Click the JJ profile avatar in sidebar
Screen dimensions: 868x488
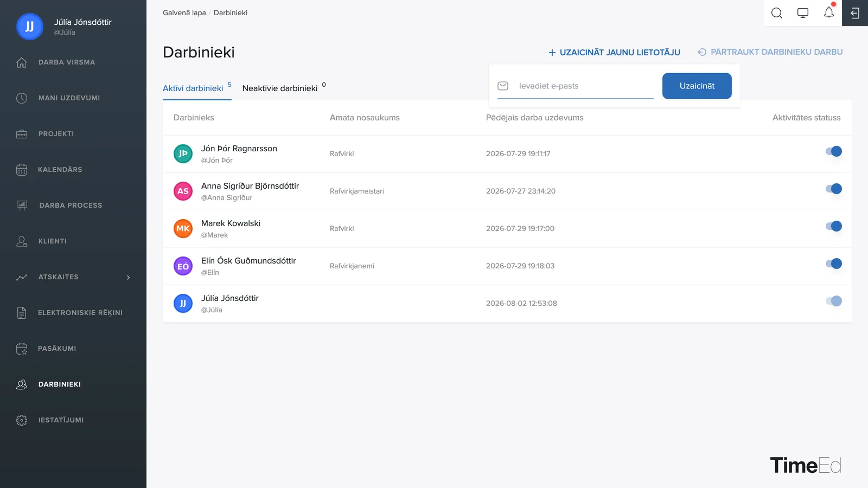point(30,27)
